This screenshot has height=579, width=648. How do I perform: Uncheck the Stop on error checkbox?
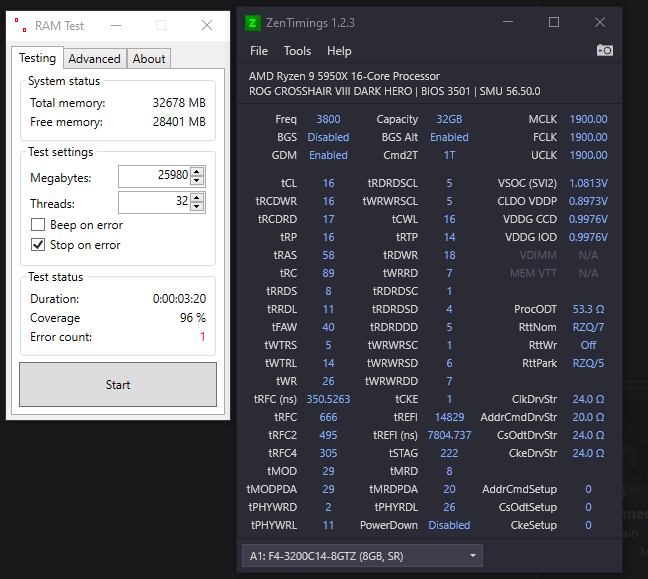[x=38, y=245]
